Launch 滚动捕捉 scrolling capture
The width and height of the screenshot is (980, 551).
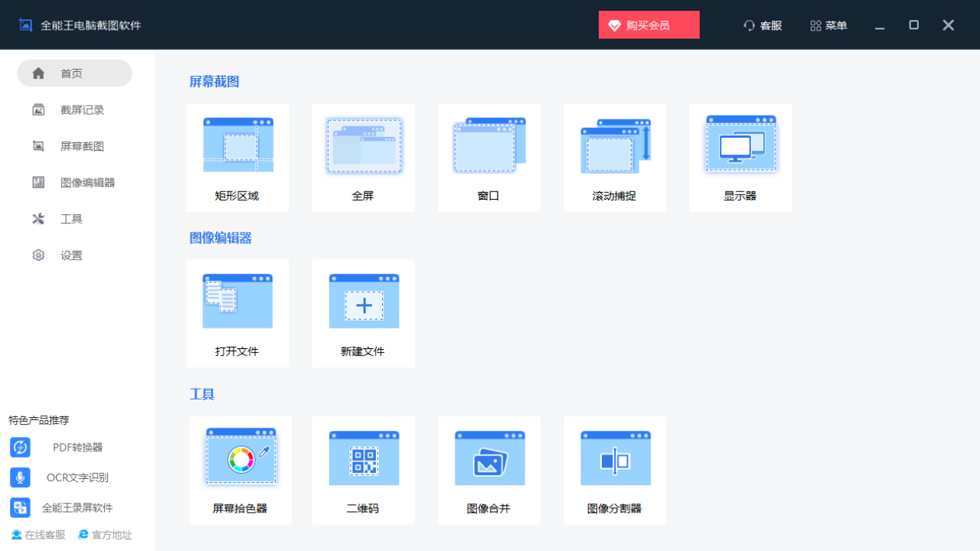pyautogui.click(x=615, y=145)
